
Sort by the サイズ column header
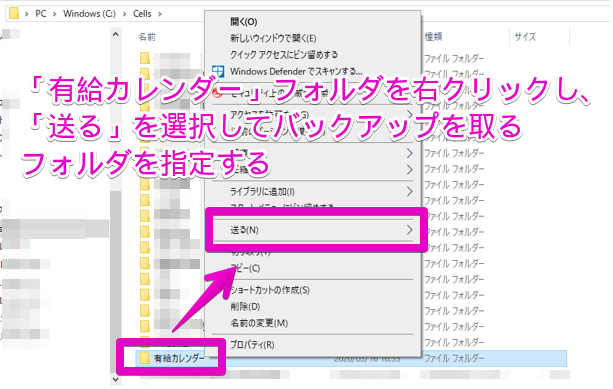[x=525, y=37]
